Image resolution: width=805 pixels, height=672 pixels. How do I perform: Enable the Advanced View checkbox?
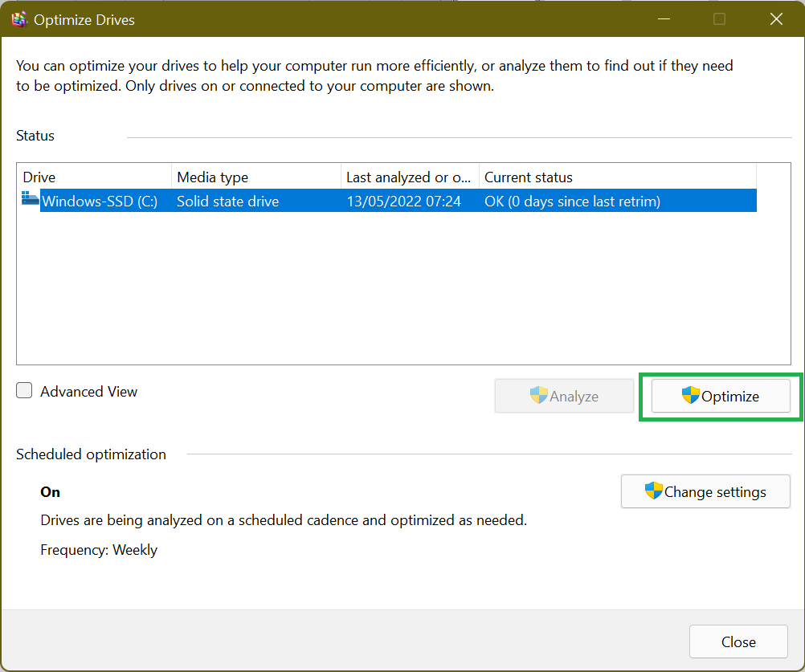coord(25,391)
